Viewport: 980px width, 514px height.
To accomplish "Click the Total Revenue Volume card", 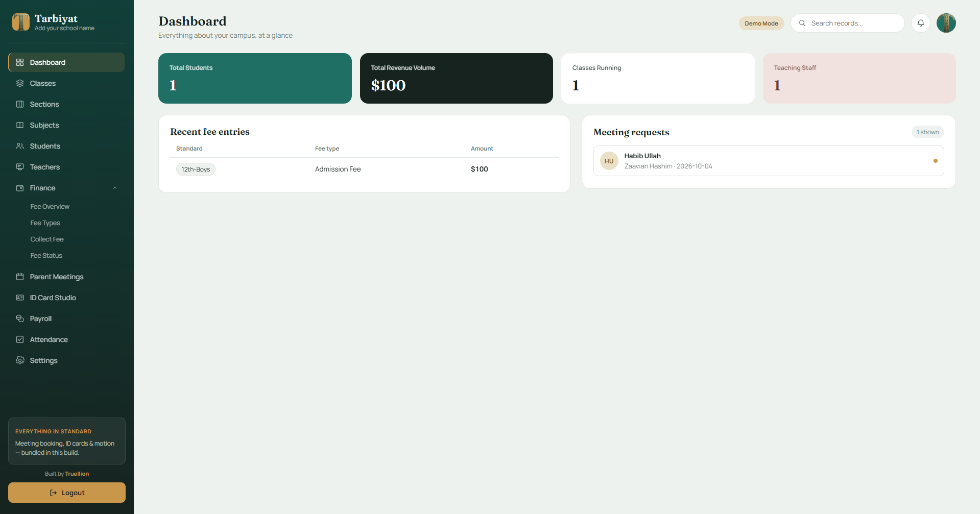I will [x=457, y=78].
